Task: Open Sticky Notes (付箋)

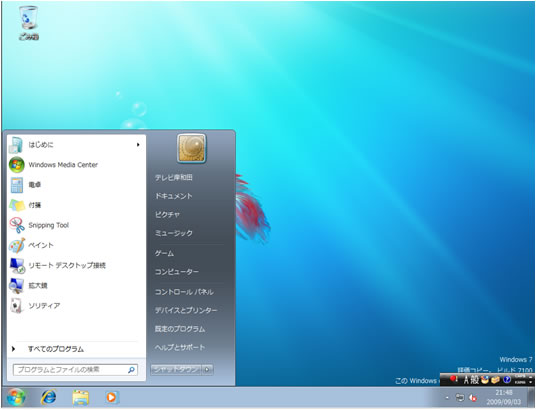Action: coord(76,205)
